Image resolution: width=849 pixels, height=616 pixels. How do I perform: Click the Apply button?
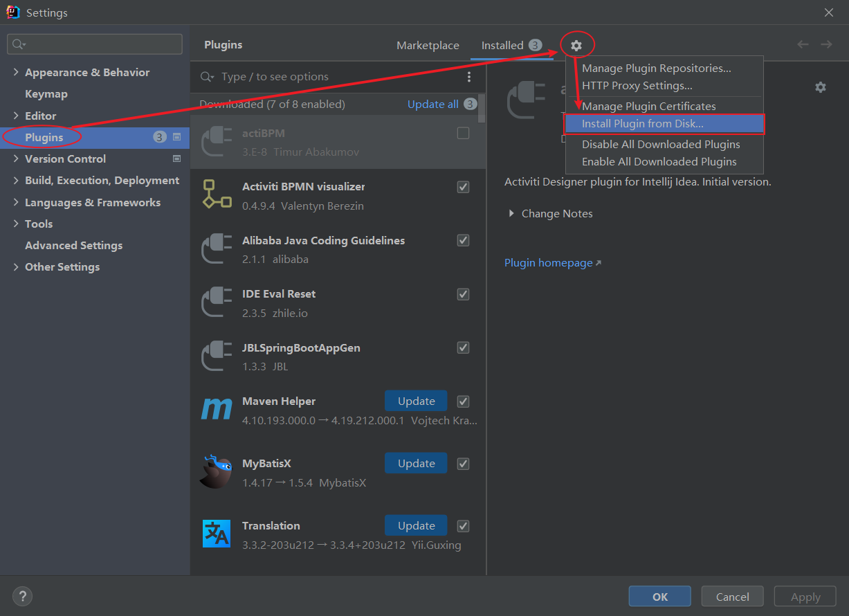(805, 597)
